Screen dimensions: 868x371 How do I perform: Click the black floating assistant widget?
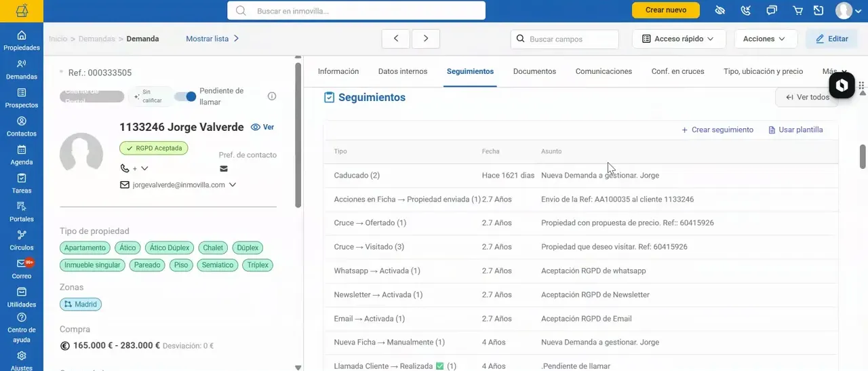pos(842,85)
